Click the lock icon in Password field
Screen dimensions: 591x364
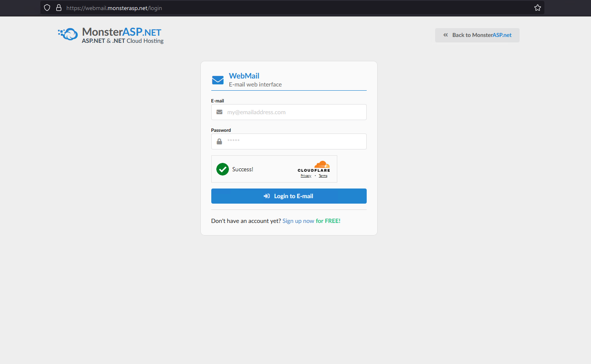tap(219, 141)
